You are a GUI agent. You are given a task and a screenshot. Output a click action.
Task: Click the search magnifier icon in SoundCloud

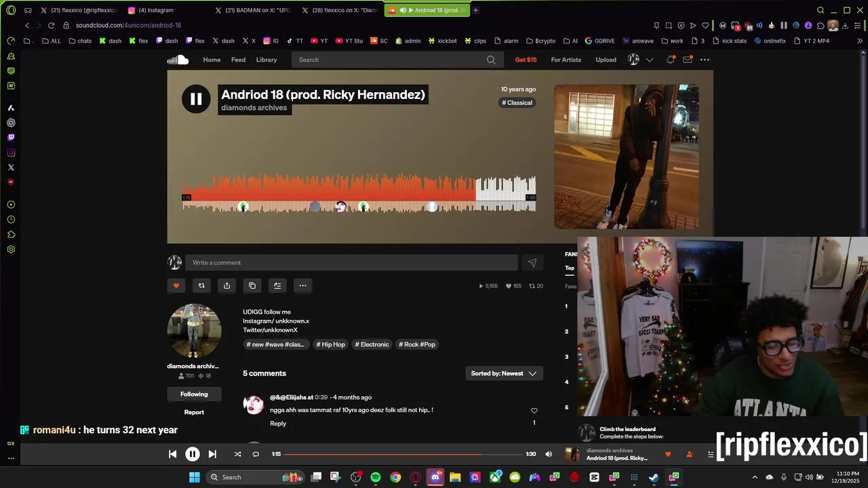point(491,60)
